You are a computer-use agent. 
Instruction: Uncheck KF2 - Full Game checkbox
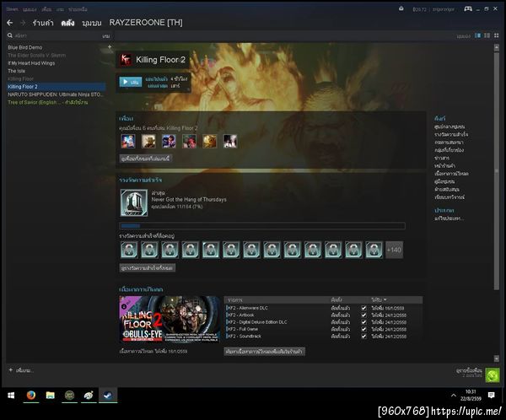363,329
